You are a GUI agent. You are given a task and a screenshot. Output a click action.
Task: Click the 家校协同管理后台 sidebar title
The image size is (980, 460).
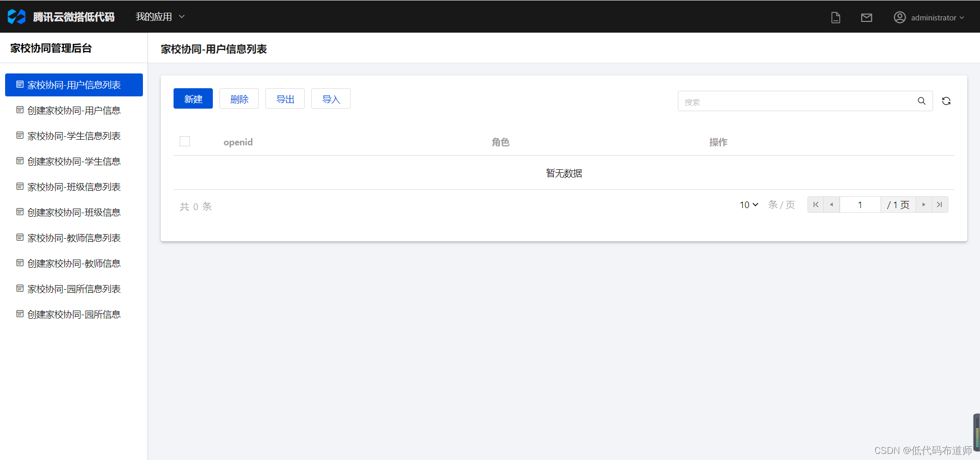pyautogui.click(x=51, y=48)
